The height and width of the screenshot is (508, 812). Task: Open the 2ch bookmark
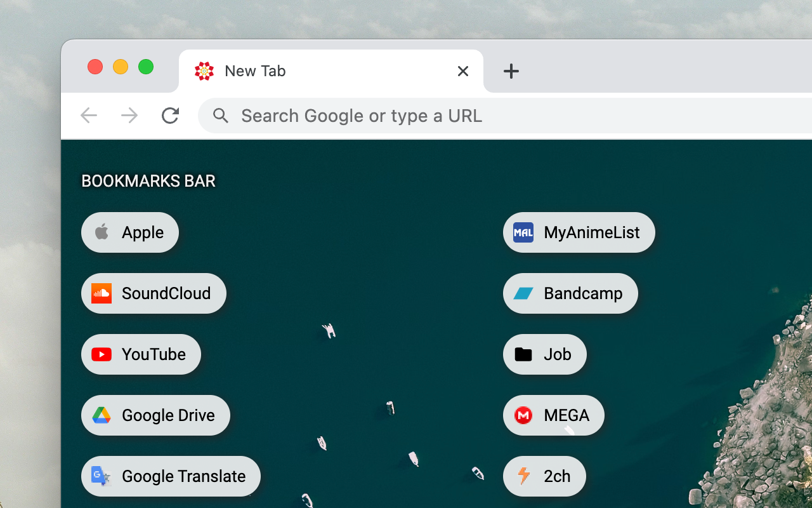[544, 476]
